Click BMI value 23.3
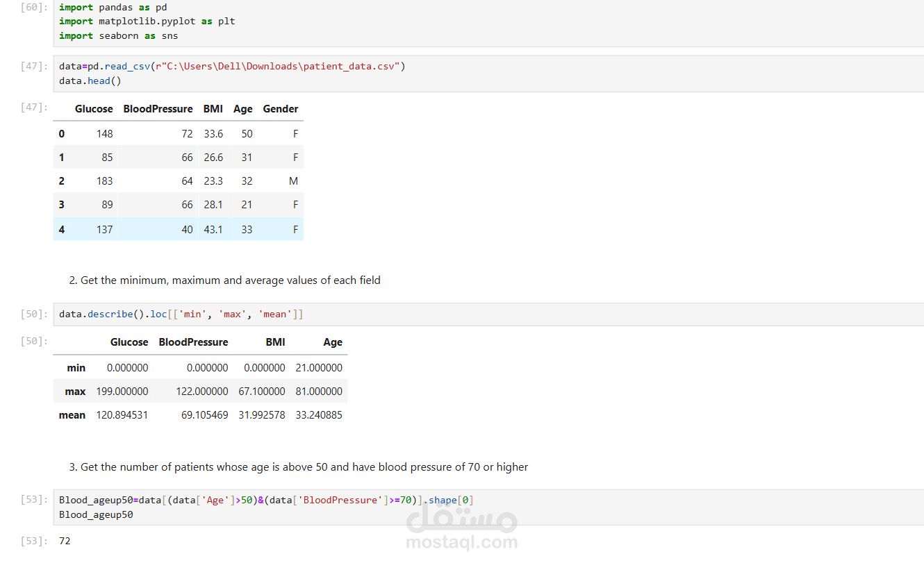This screenshot has height=563, width=924. (x=213, y=181)
